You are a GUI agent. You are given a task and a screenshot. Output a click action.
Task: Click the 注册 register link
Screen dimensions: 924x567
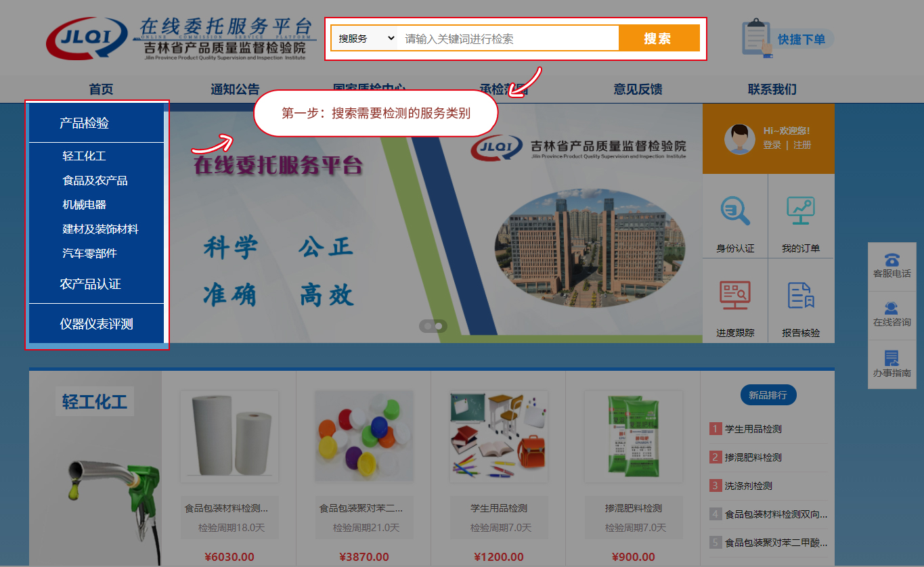(802, 145)
